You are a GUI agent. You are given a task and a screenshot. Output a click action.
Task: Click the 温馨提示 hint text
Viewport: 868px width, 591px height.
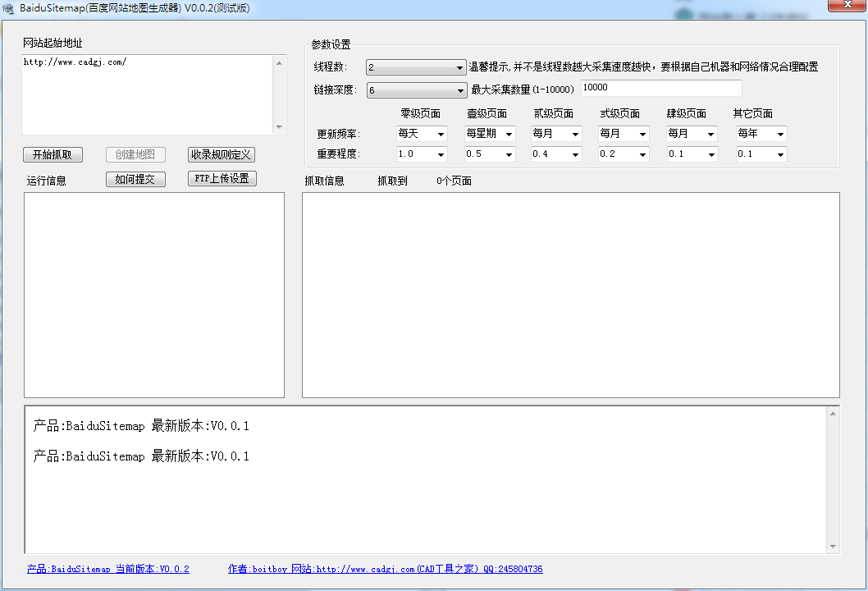point(643,67)
